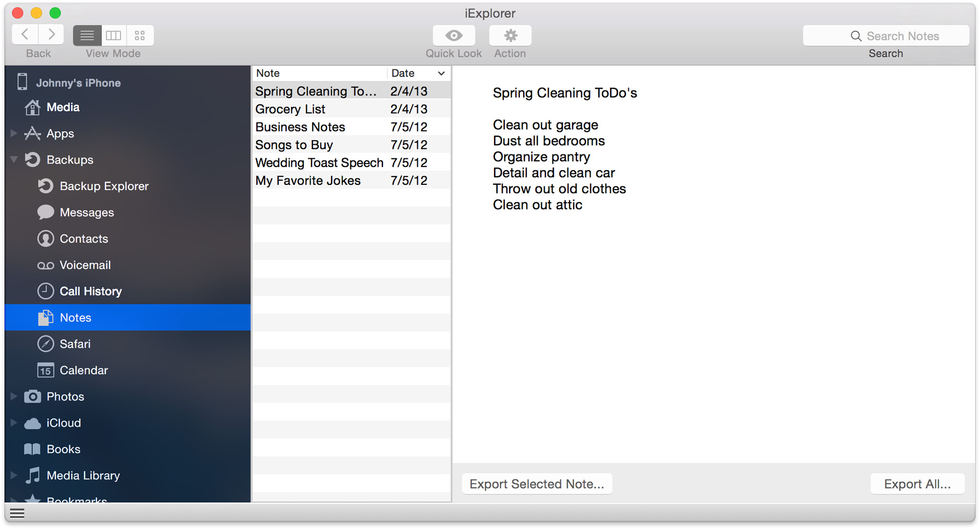Open Messages in the sidebar
The image size is (980, 529).
[86, 213]
